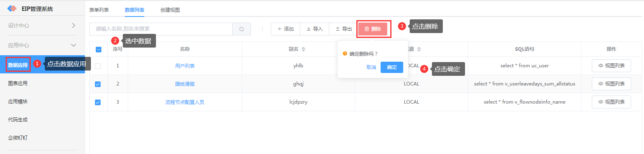
Task: Open 图表应用 in the sidebar
Action: click(x=42, y=83)
